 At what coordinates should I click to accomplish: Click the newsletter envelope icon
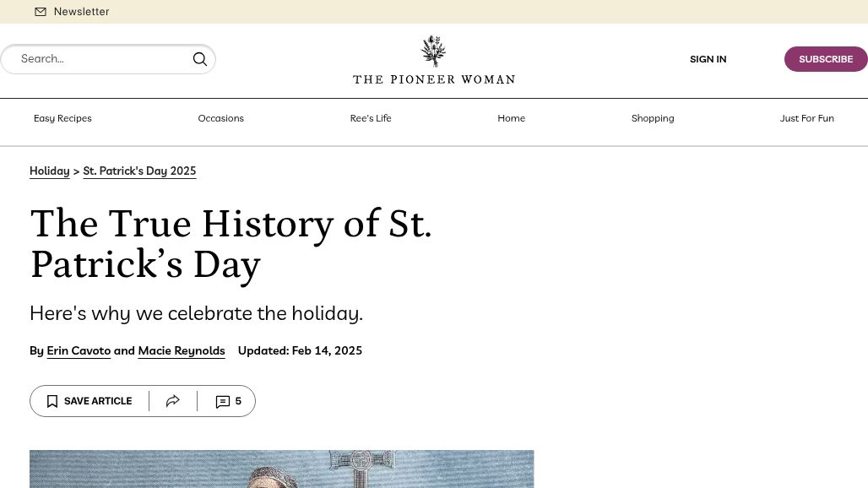click(41, 12)
